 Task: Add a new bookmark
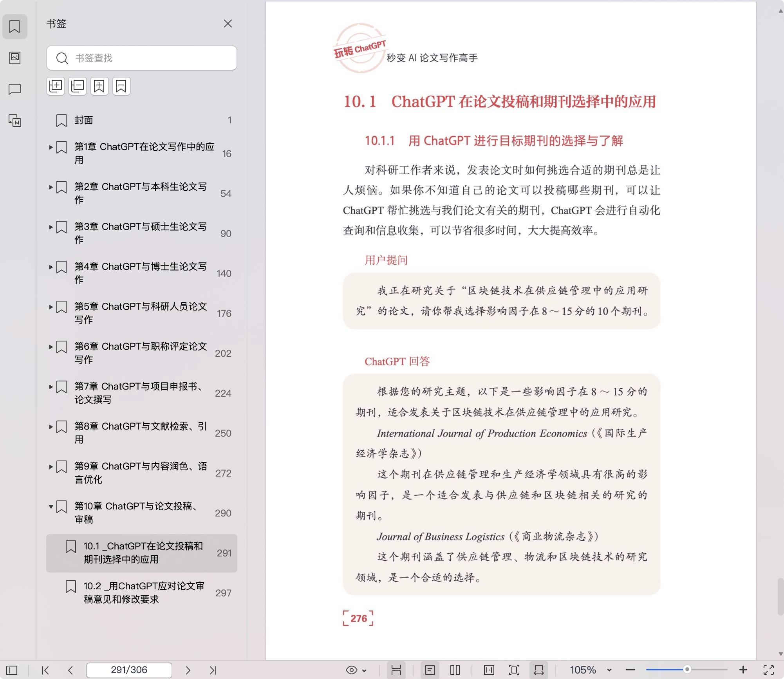click(99, 86)
